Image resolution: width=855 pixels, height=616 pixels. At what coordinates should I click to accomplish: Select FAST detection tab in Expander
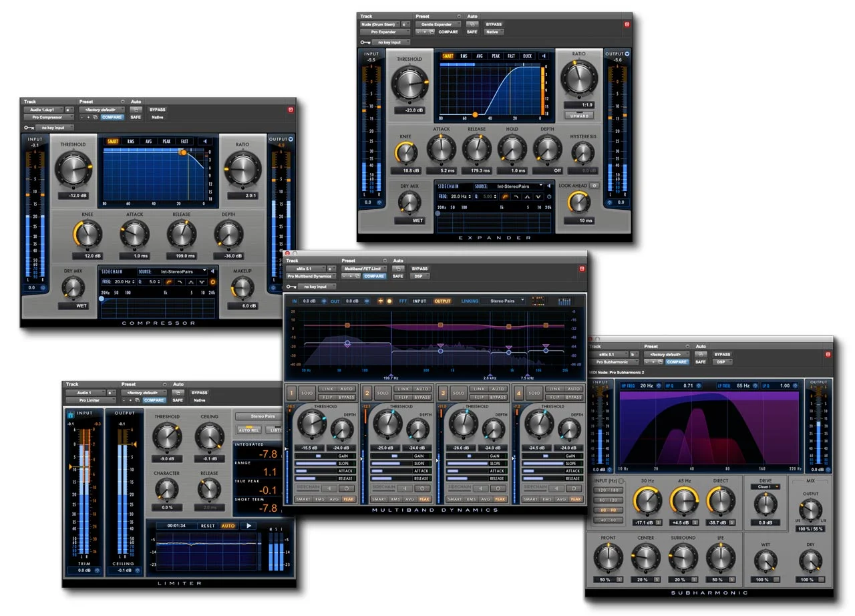(511, 56)
